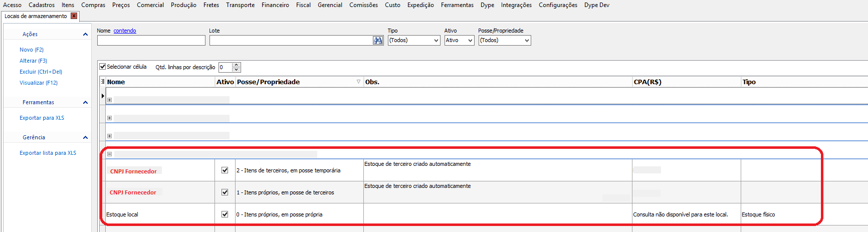This screenshot has width=868, height=232.
Task: Open the Compras menu
Action: click(x=93, y=5)
